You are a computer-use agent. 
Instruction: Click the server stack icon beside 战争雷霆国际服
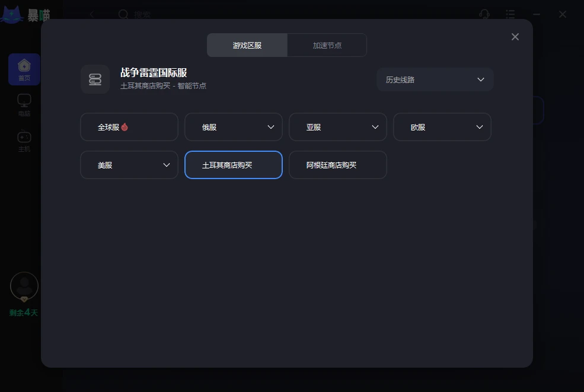95,79
